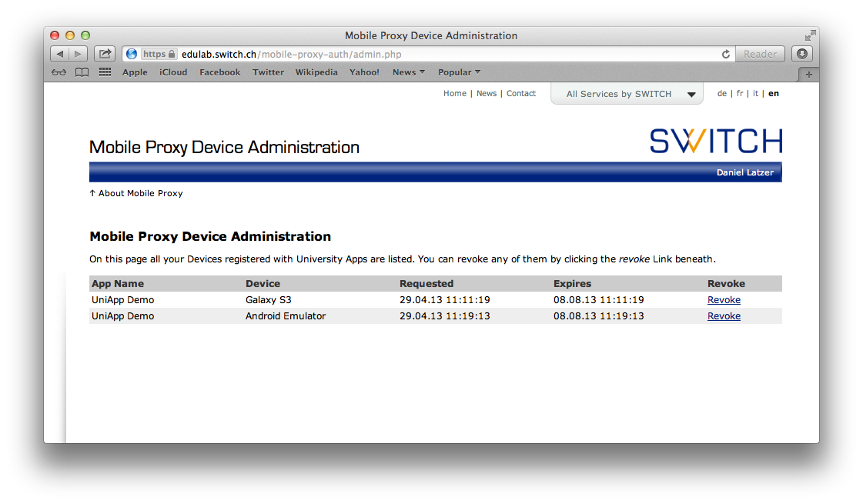Click the Daniel Latzer user name
Viewport: 863px width, 504px height.
coord(744,172)
